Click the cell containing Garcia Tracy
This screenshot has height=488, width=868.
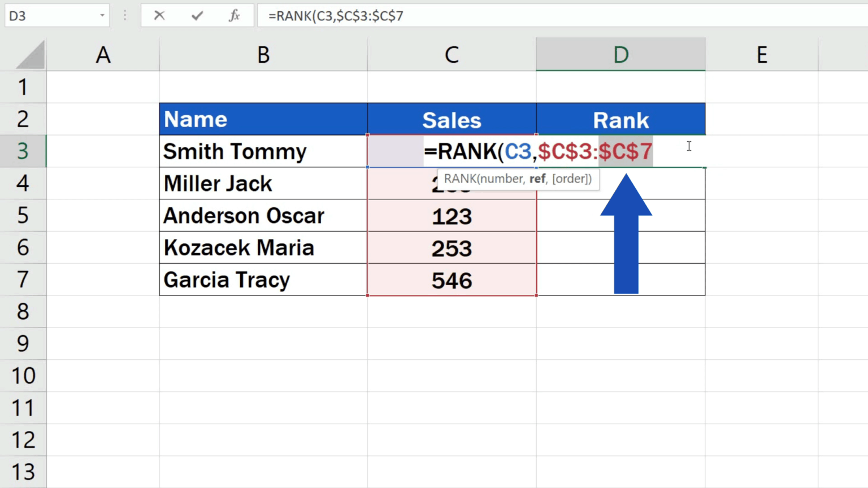(x=263, y=280)
